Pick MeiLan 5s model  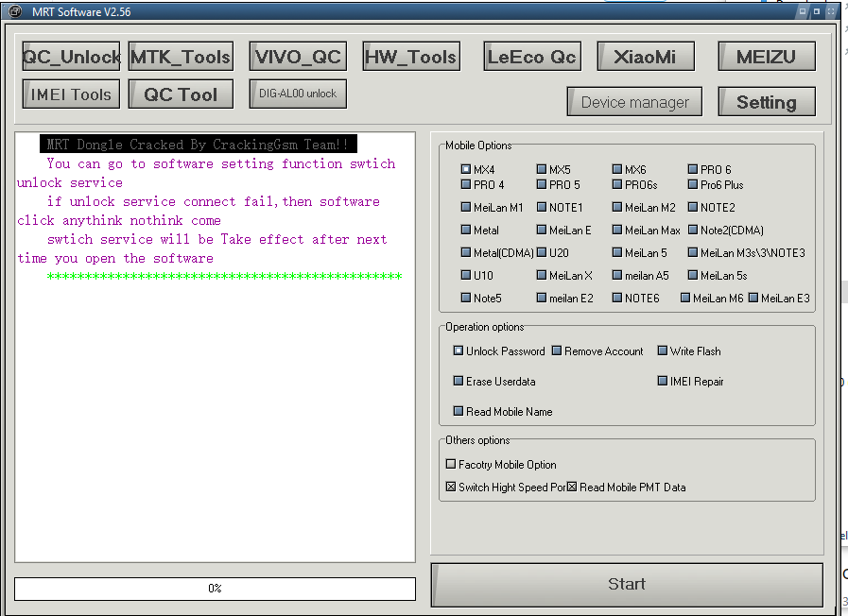[x=718, y=276]
